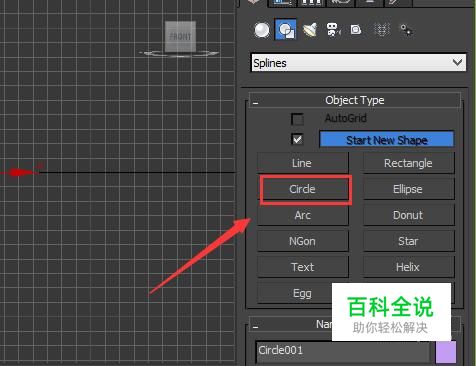Select the Shapes category icon
The height and width of the screenshot is (366, 476).
(x=286, y=30)
